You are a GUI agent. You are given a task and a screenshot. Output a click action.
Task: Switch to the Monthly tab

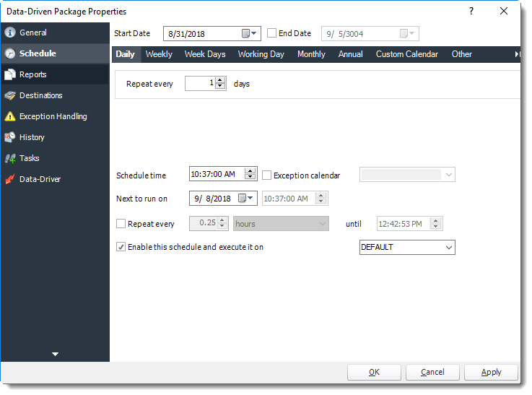click(311, 54)
